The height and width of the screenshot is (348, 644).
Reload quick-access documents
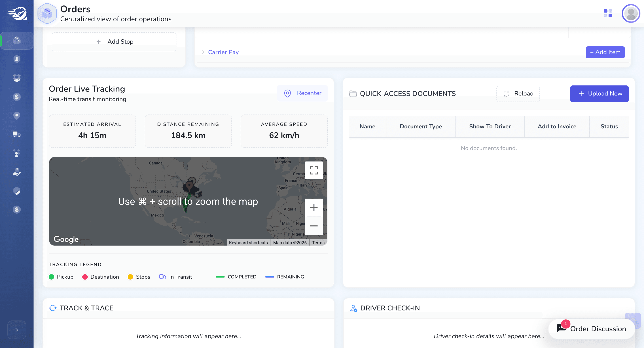(518, 94)
